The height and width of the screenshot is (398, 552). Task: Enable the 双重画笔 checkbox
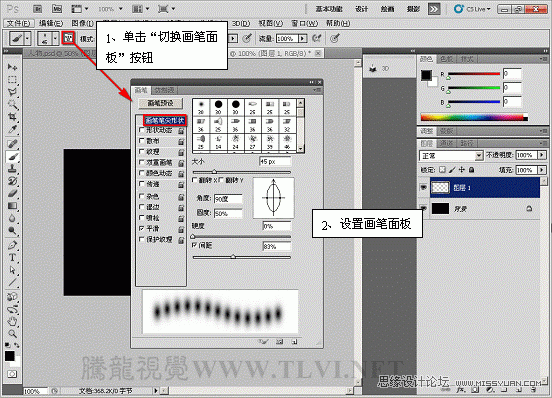142,163
